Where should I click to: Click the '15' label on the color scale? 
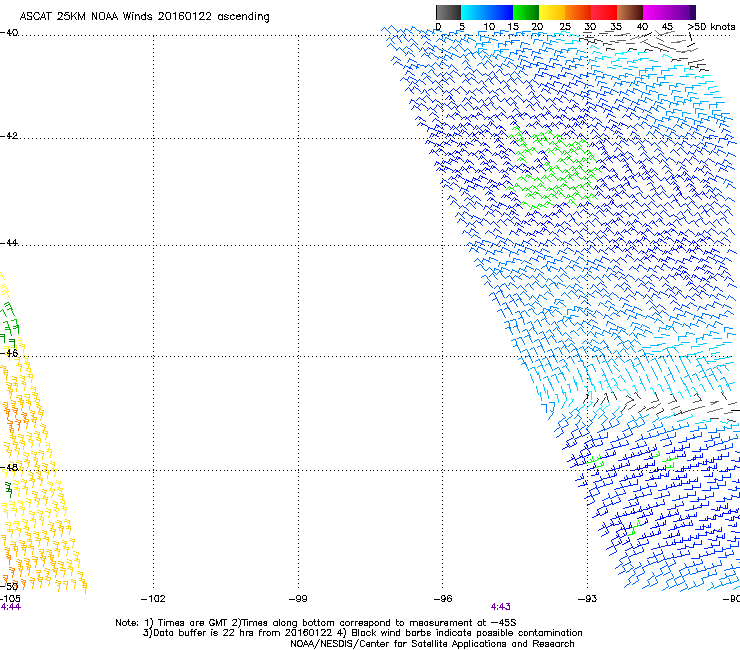pos(513,27)
